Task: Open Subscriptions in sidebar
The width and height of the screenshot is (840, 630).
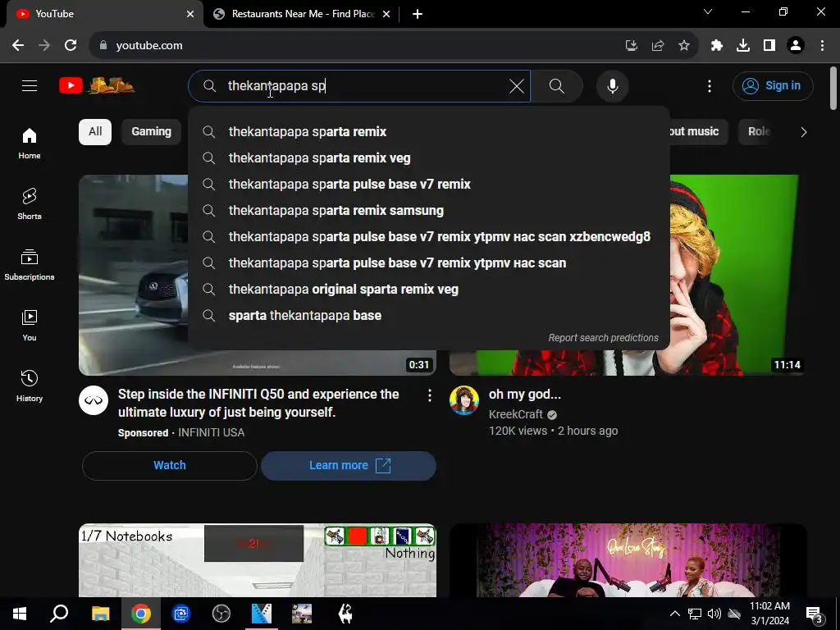Action: pos(30,265)
